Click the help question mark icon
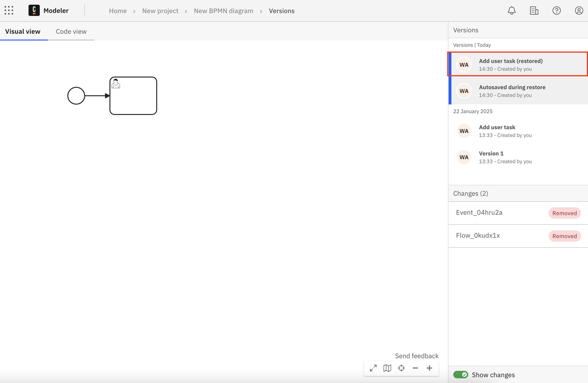This screenshot has height=383, width=588. (557, 11)
